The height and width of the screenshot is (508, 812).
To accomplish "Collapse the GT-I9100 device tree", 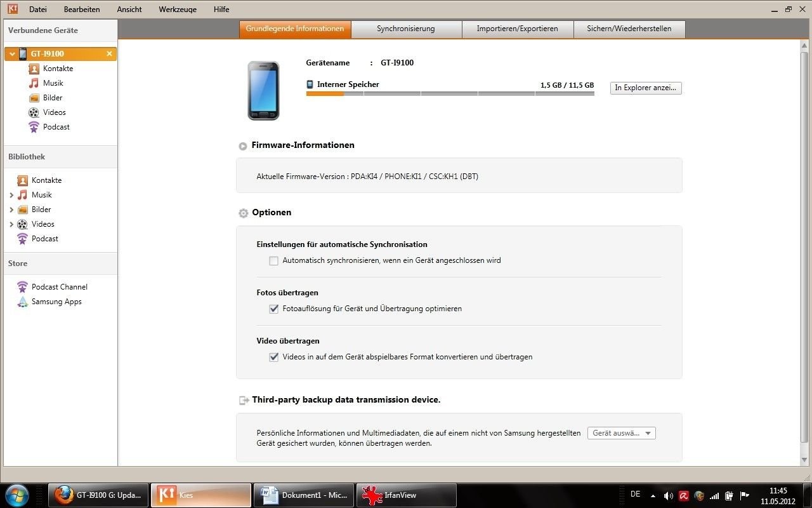I will pos(12,54).
